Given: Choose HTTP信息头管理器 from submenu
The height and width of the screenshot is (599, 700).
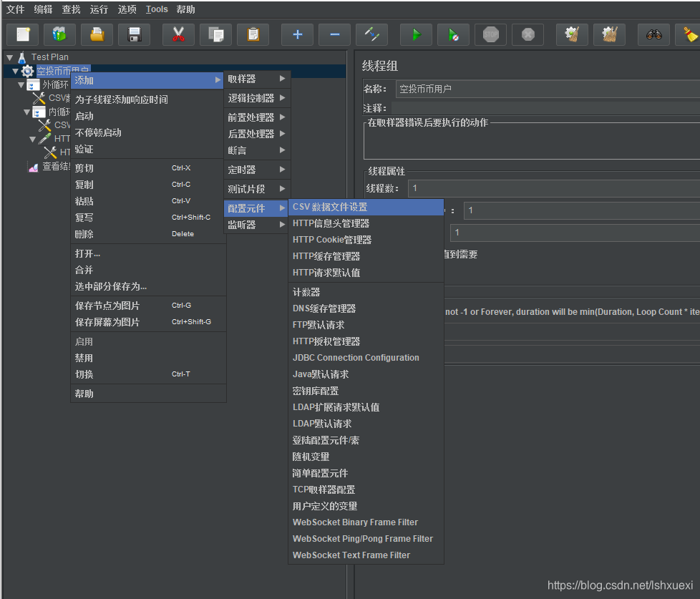Looking at the screenshot, I should pos(366,223).
